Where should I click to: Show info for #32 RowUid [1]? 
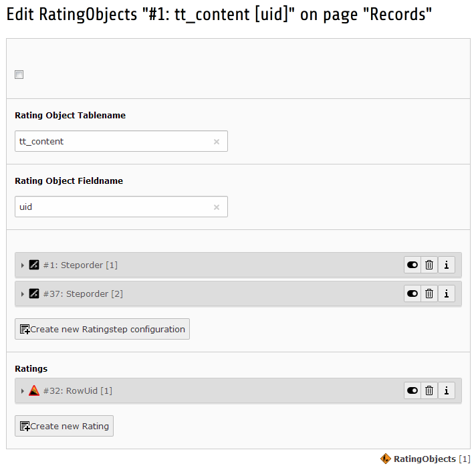tap(447, 390)
